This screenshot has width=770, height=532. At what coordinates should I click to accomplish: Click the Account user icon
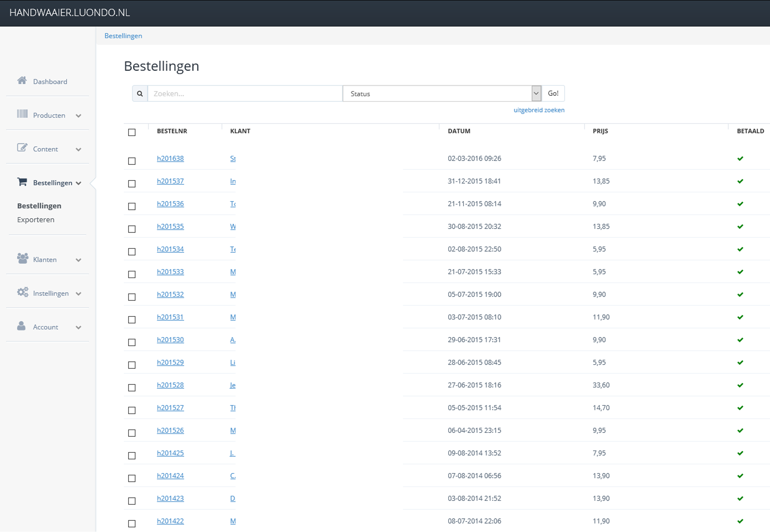point(21,326)
